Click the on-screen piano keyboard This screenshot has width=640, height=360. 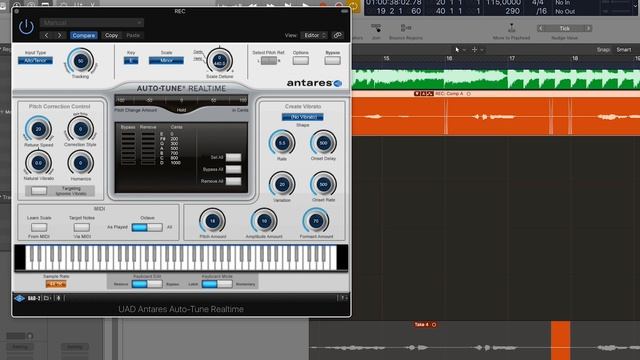coord(181,258)
